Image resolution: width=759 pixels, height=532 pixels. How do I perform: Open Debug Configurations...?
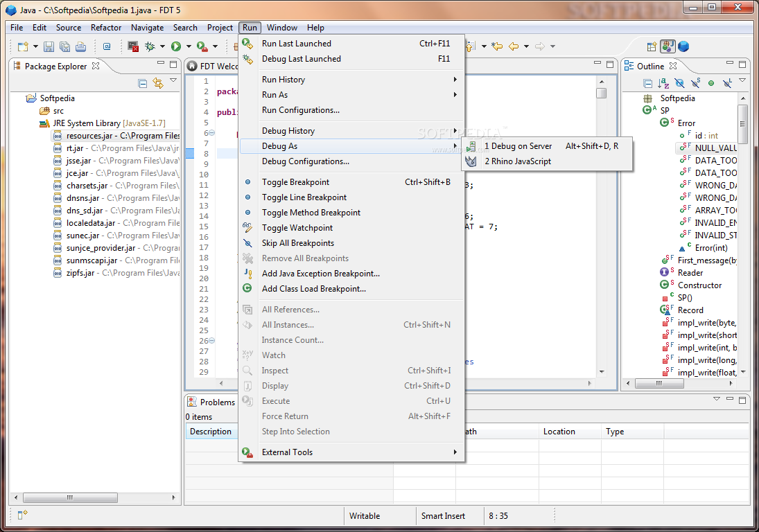[x=352, y=161]
